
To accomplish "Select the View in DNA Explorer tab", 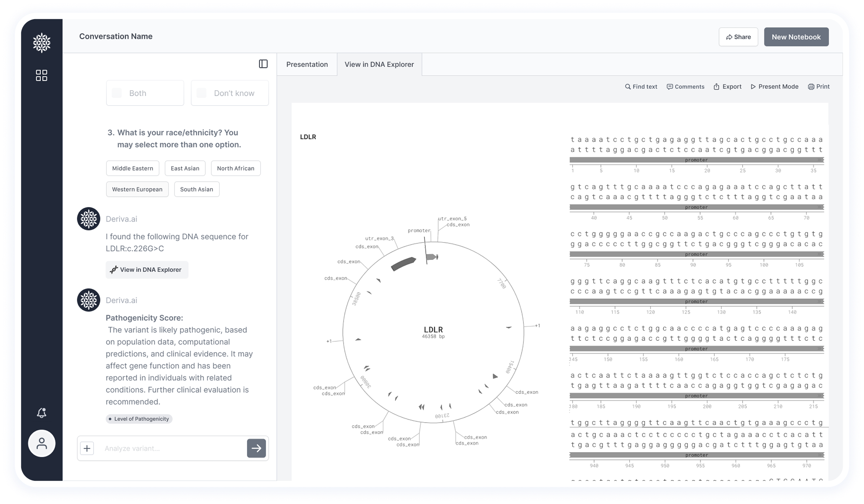I will 379,65.
